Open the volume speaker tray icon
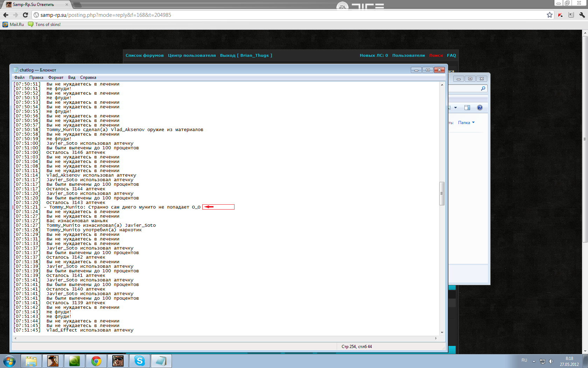The width and height of the screenshot is (588, 368). pyautogui.click(x=551, y=361)
